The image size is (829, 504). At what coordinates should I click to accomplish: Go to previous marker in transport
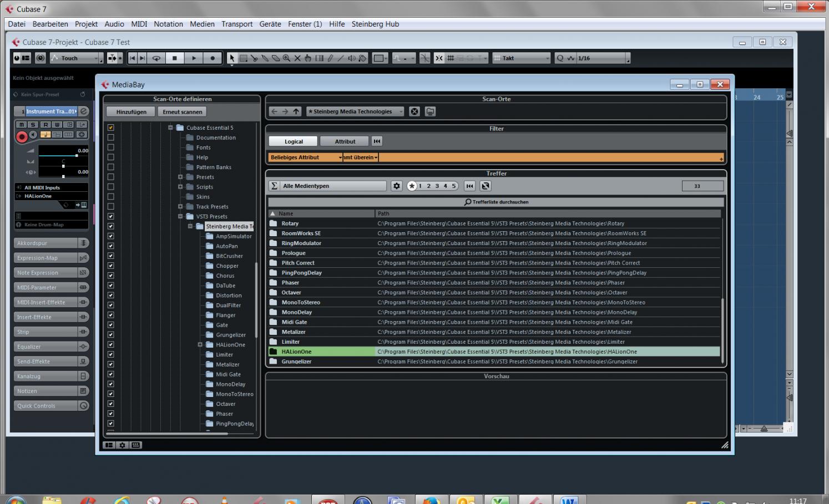pyautogui.click(x=132, y=58)
